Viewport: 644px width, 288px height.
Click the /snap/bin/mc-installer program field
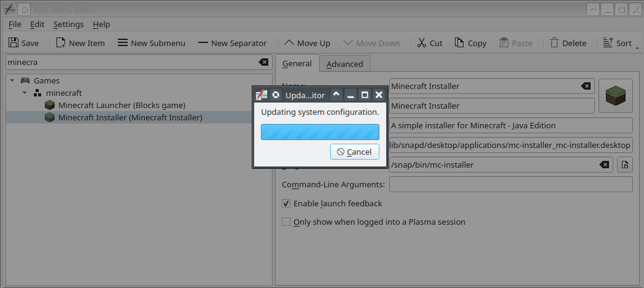click(x=501, y=165)
